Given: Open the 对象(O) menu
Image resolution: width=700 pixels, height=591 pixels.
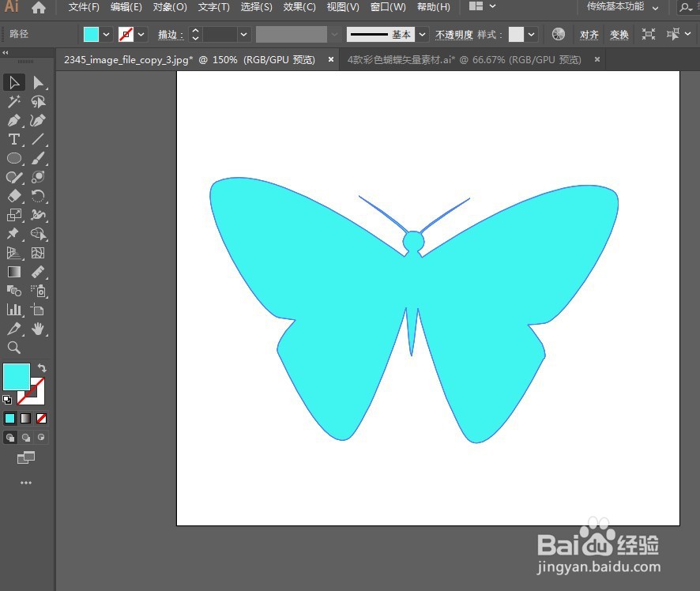Looking at the screenshot, I should (x=170, y=7).
